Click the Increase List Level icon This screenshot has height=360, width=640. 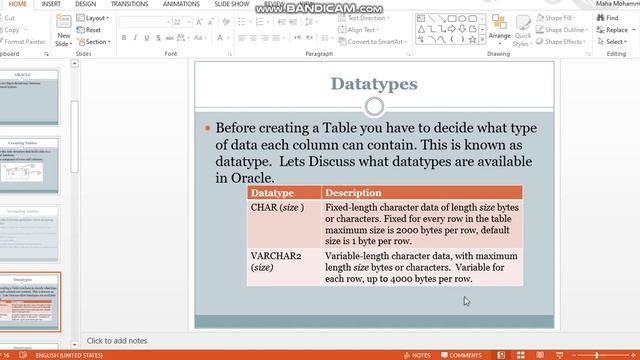(293, 22)
